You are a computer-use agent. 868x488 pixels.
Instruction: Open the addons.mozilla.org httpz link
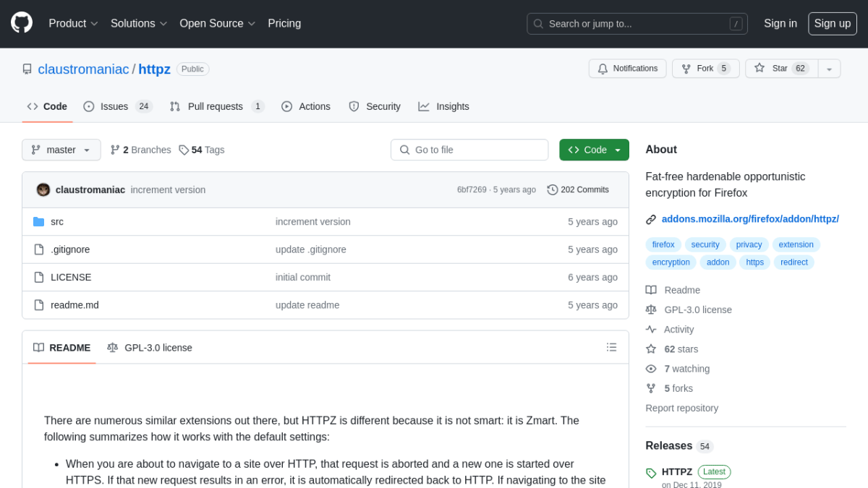pyautogui.click(x=750, y=219)
